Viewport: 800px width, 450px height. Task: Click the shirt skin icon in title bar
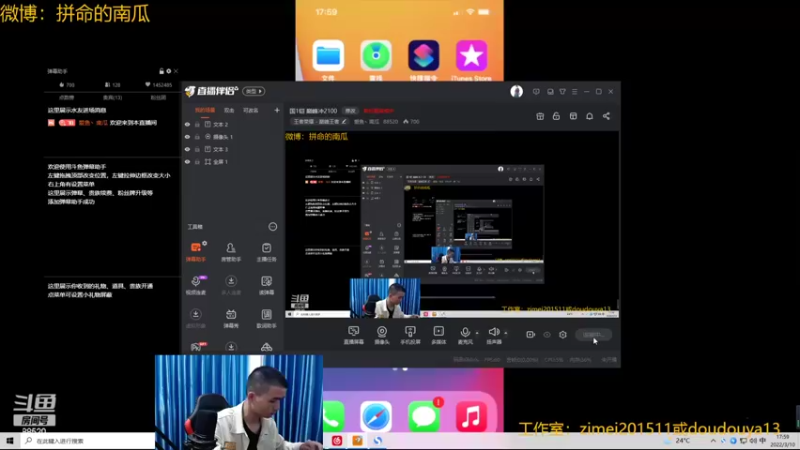tap(562, 92)
